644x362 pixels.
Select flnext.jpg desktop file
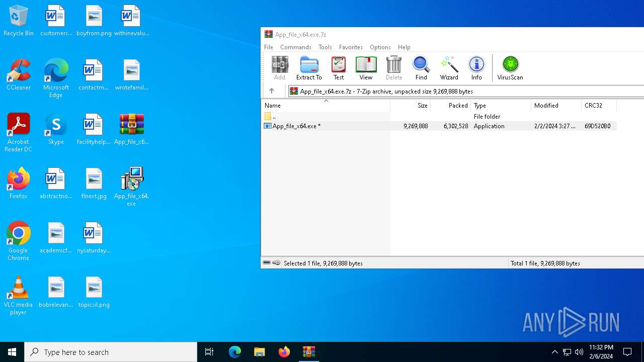[x=94, y=184]
